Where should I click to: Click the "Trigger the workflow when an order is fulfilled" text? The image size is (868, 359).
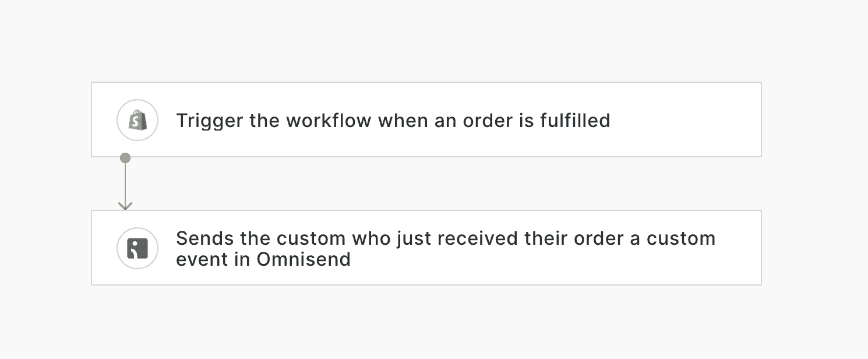pos(393,121)
